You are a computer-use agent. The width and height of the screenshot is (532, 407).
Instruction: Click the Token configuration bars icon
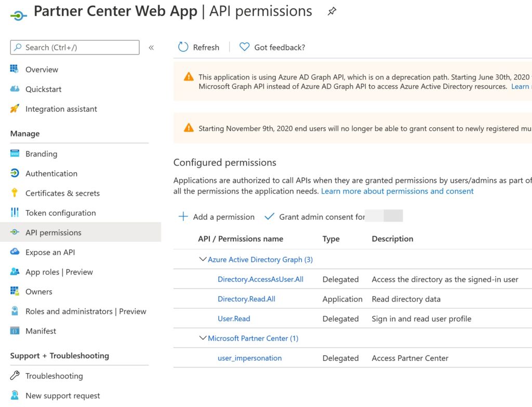tap(15, 212)
